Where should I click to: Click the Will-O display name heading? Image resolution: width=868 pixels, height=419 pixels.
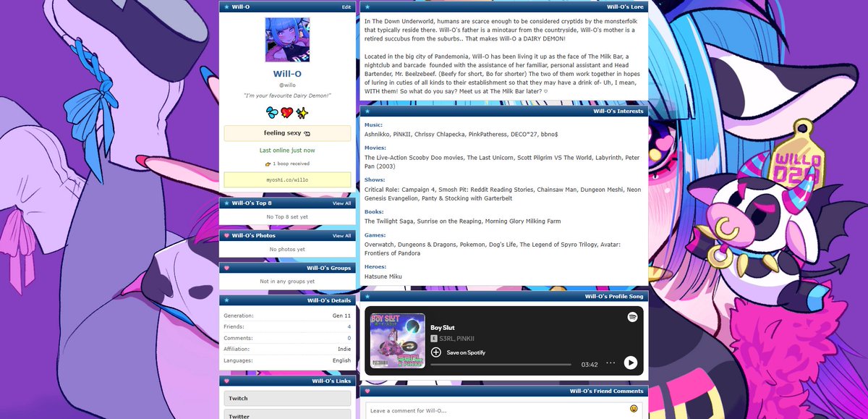pos(287,74)
